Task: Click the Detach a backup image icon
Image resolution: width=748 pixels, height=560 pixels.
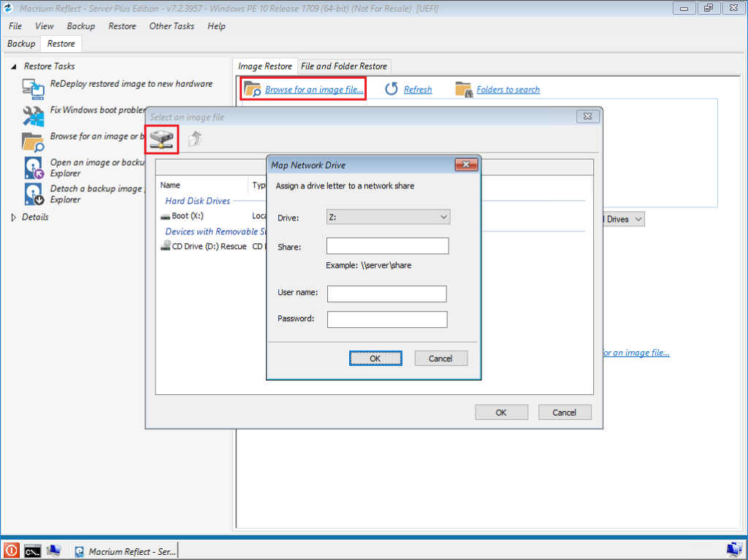Action: click(x=34, y=194)
